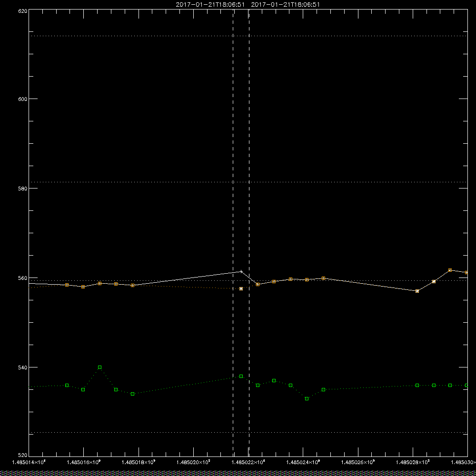This screenshot has height=476, width=476.
Task: Click the 560 y-axis label
Action: click(23, 278)
